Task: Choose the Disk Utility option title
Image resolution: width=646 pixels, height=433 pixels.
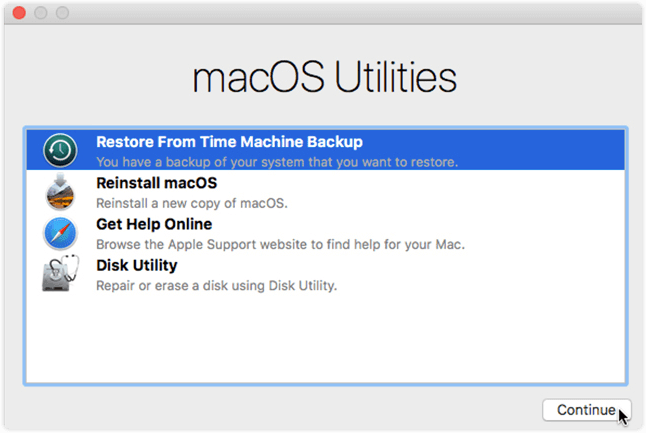Action: (136, 265)
